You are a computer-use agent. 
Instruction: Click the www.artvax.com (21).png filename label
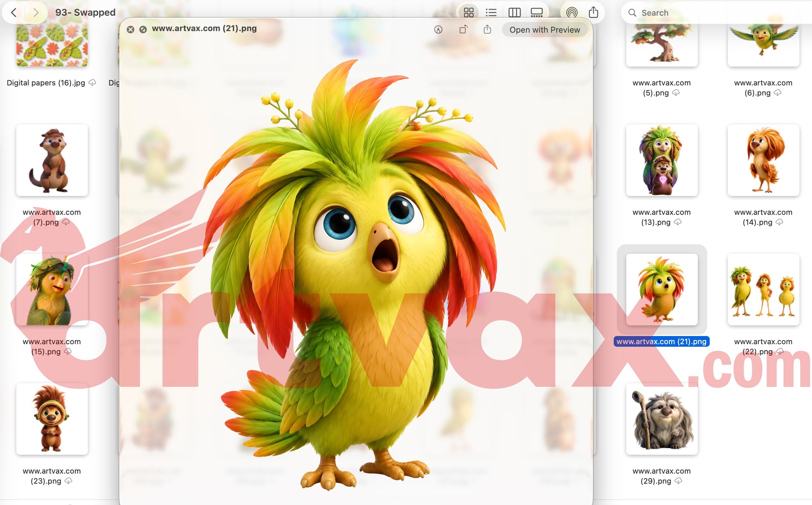pos(661,341)
